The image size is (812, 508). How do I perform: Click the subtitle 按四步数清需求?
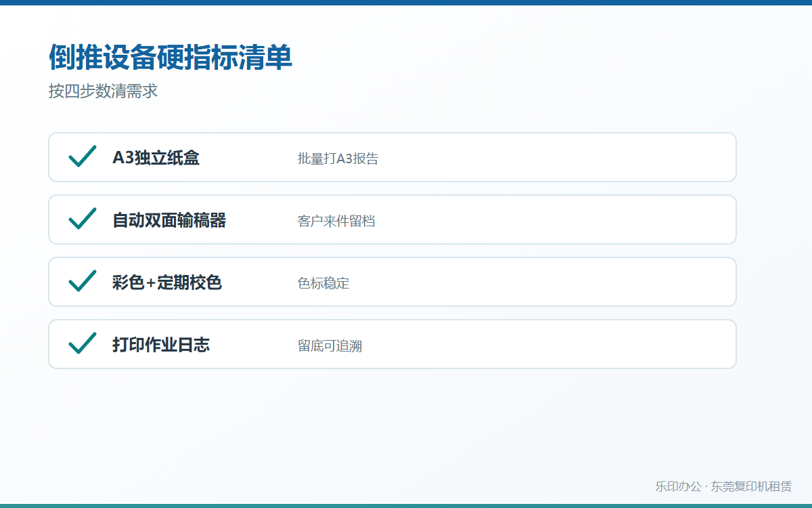click(103, 91)
